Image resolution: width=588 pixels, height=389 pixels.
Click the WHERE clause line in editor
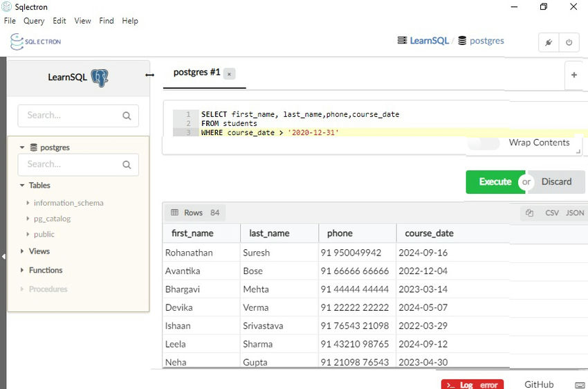(270, 132)
